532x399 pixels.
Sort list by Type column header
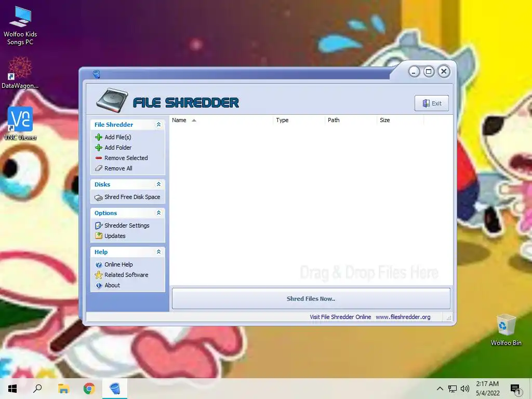pyautogui.click(x=299, y=120)
